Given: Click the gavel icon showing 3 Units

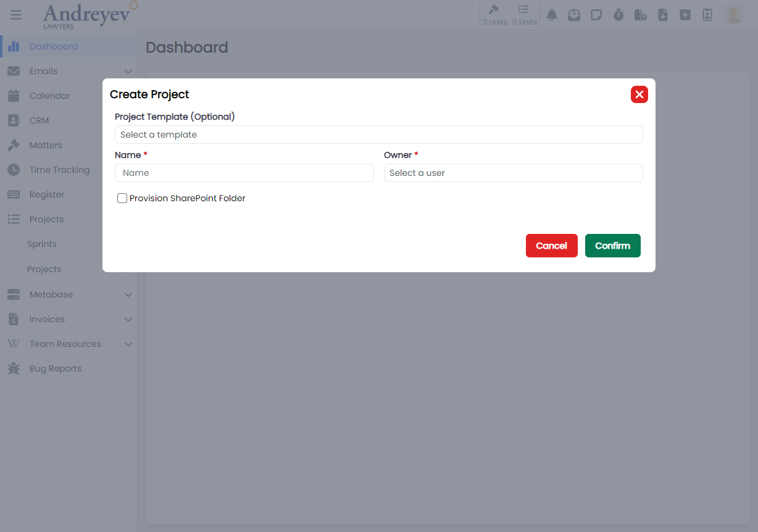Looking at the screenshot, I should [494, 15].
